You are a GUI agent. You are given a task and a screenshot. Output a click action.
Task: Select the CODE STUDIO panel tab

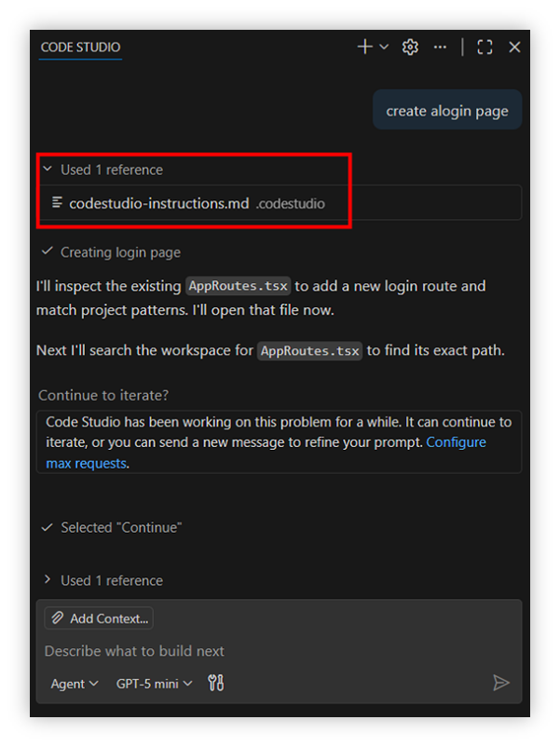pyautogui.click(x=80, y=47)
